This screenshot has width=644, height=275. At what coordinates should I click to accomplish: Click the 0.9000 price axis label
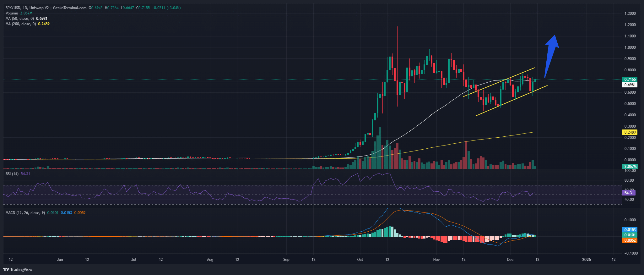(x=630, y=59)
